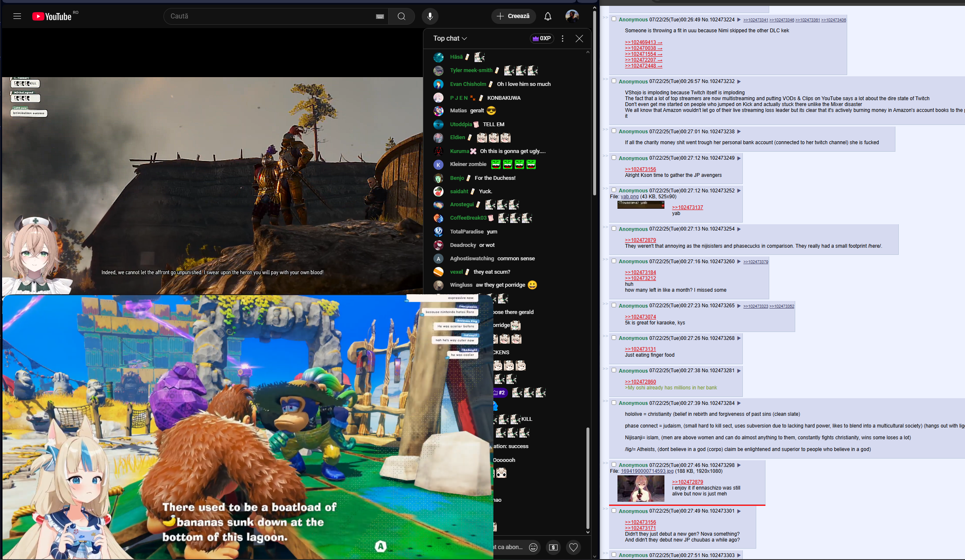
Task: Open post menu arrow for No.102473238
Action: point(739,132)
